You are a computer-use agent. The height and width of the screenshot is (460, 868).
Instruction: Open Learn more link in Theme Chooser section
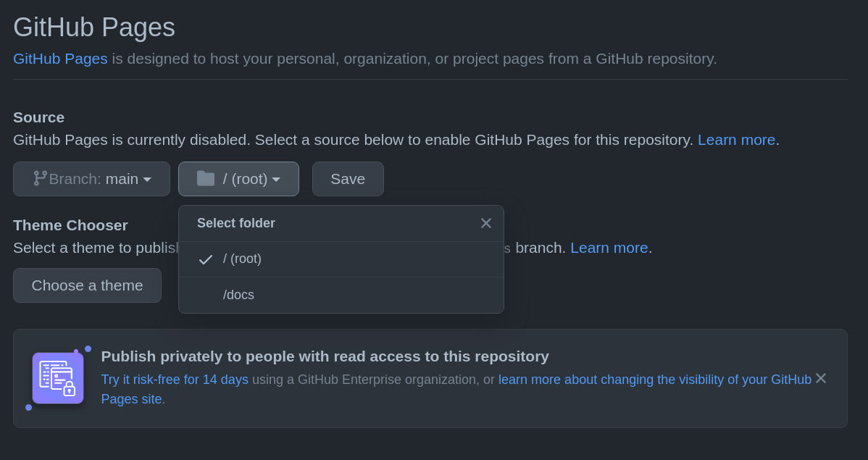point(609,248)
